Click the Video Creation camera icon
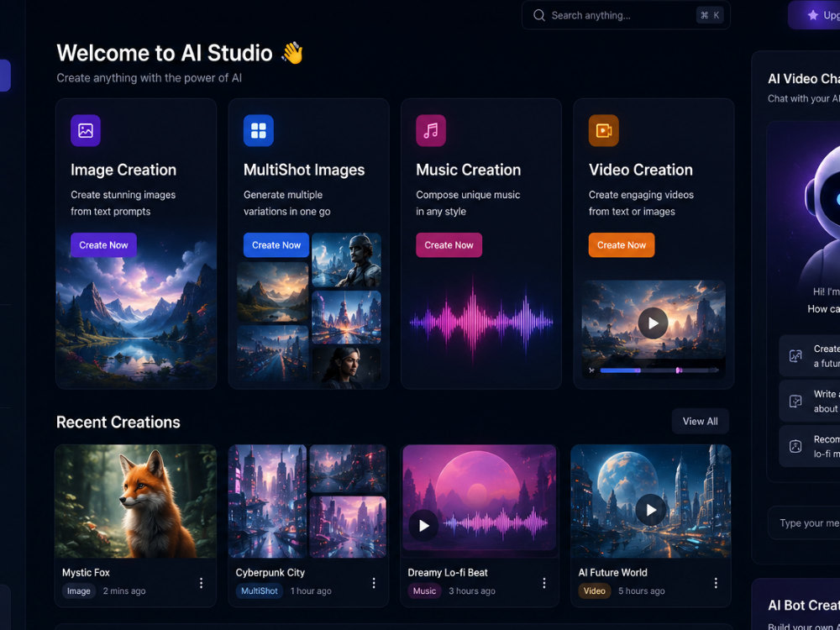 coord(604,130)
